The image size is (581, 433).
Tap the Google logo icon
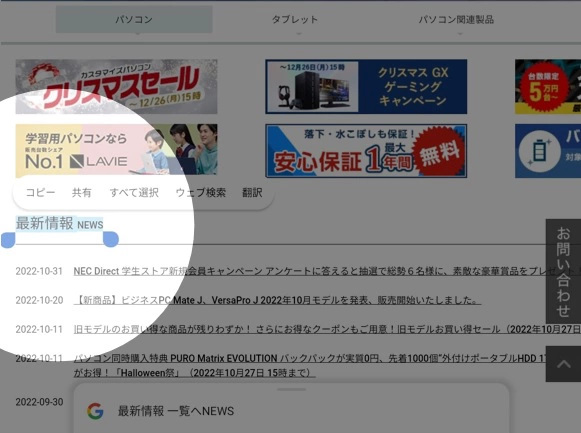coord(95,411)
